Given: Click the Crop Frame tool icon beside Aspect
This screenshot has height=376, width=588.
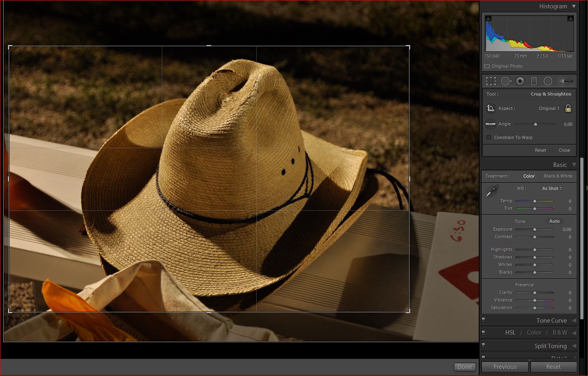Looking at the screenshot, I should click(x=491, y=108).
